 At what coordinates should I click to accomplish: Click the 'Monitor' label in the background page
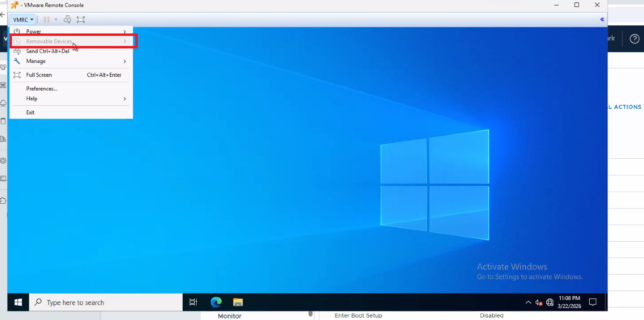pos(230,316)
